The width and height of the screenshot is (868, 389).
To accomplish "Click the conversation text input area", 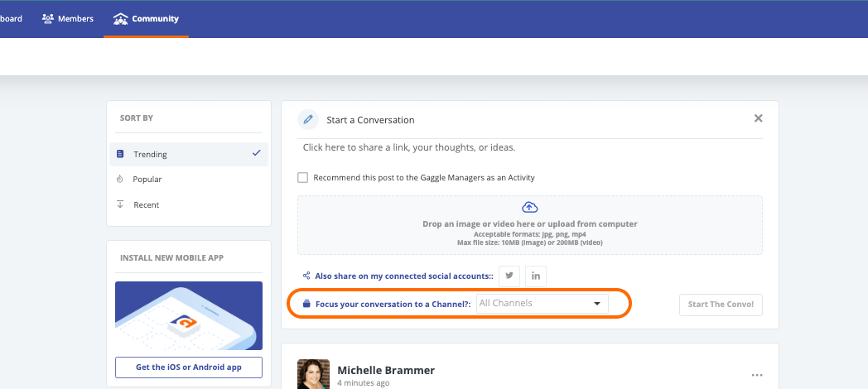I will 530,148.
